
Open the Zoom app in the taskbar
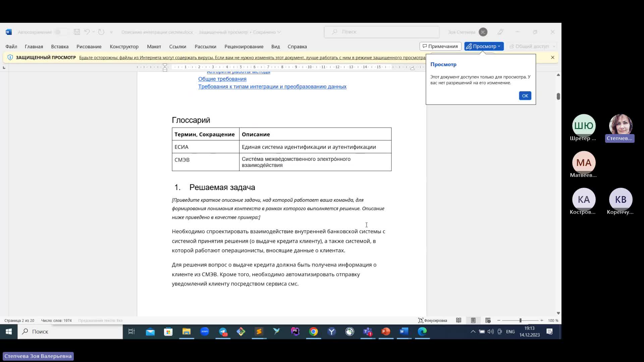point(205,331)
